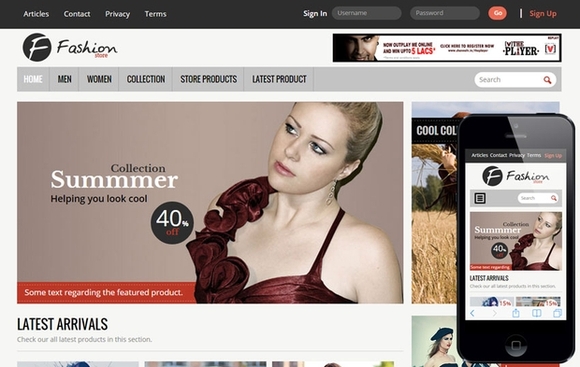Click the Articles link in top bar
The height and width of the screenshot is (367, 580).
36,14
